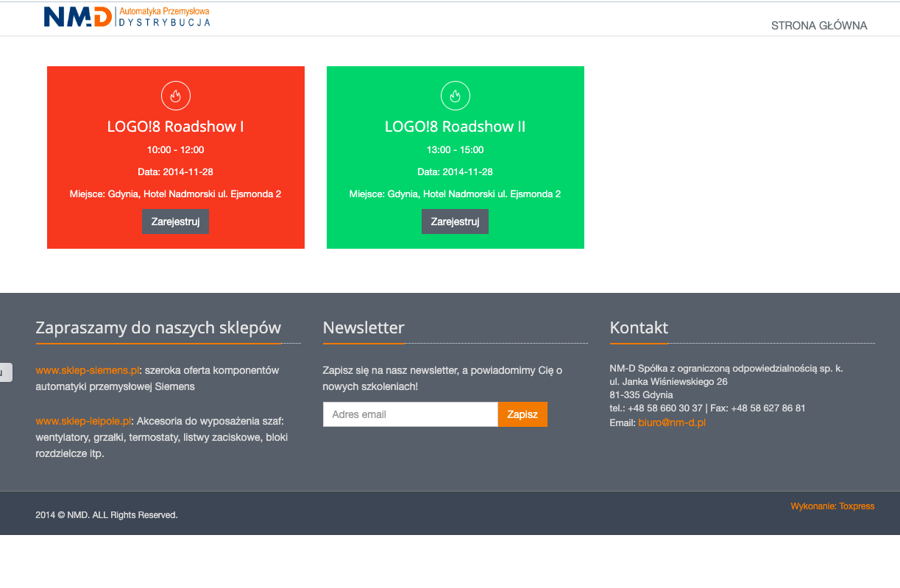Screen dimensions: 900x588
Task: Click flame icon on Roadshow II card
Action: (456, 96)
